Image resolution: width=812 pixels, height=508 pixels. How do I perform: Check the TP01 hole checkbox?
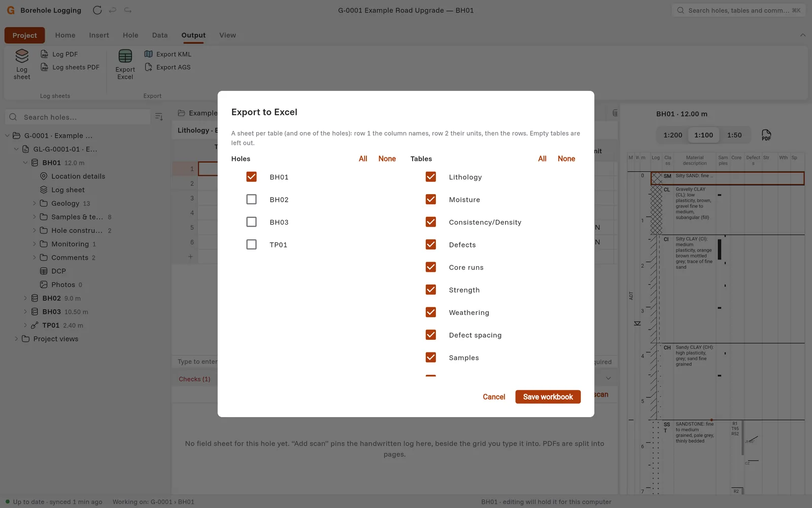[x=251, y=244]
